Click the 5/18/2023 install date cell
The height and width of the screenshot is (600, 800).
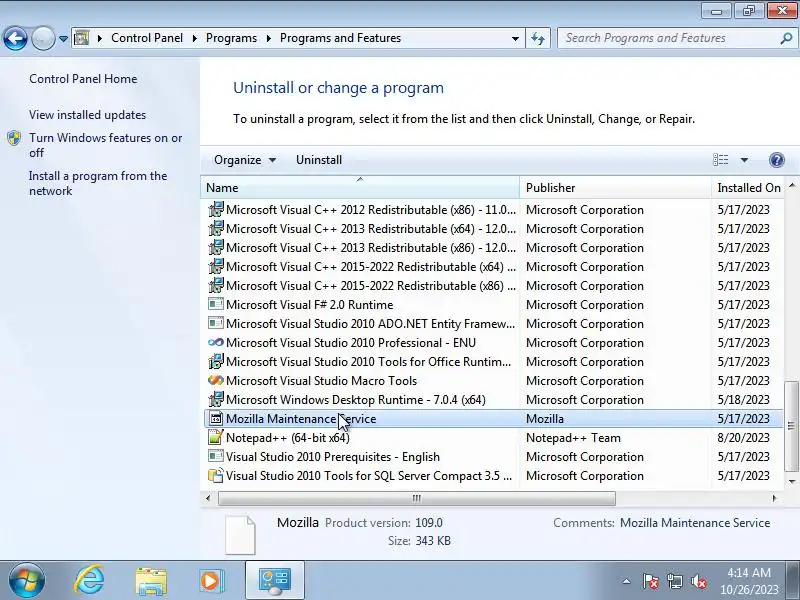tap(743, 399)
